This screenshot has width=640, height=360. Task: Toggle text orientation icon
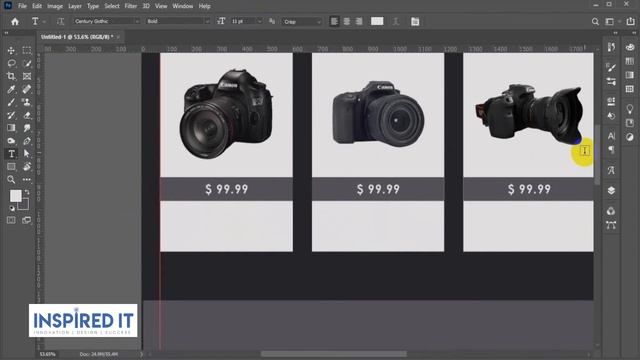[x=60, y=22]
